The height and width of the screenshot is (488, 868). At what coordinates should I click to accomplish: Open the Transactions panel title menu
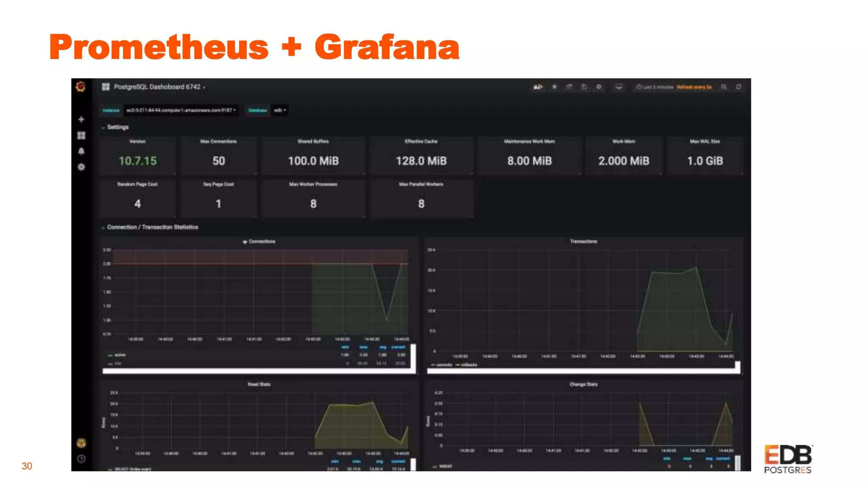(584, 241)
